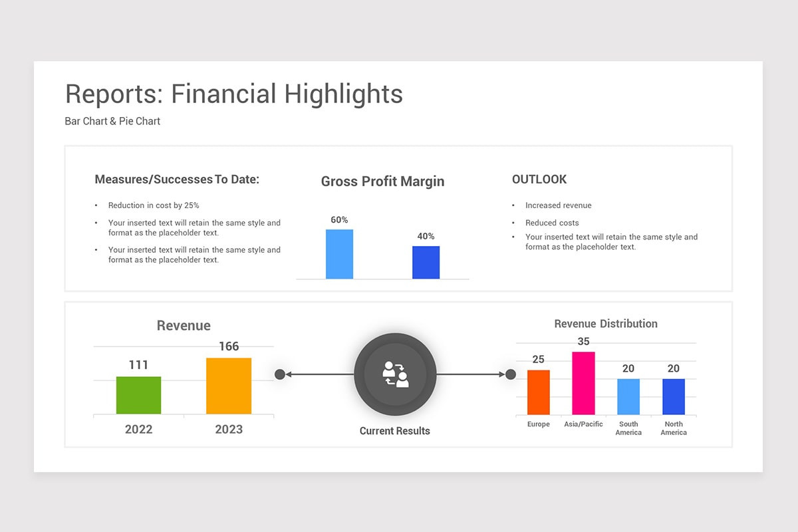Screen dimensions: 798x532
Task: Select the Current Results label text
Action: [395, 431]
